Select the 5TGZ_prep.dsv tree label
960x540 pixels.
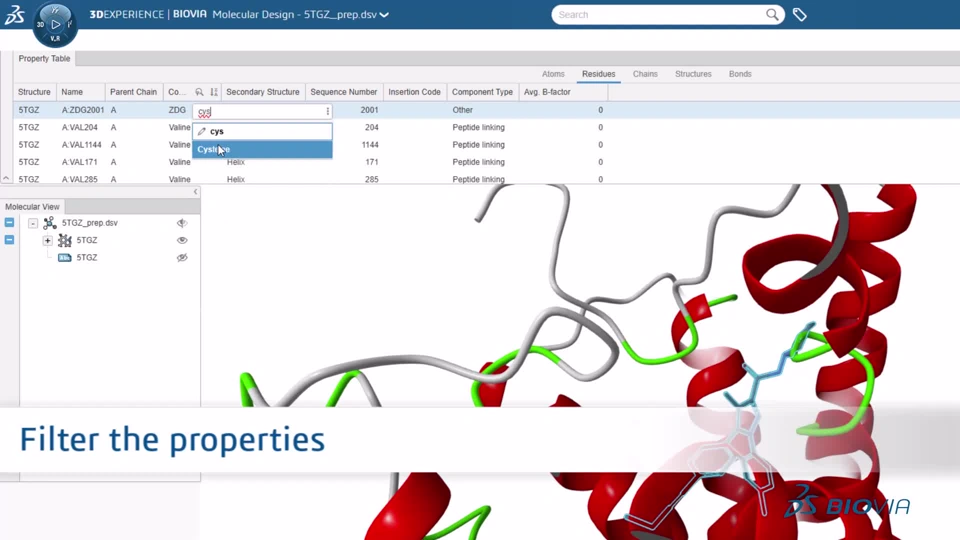[89, 223]
